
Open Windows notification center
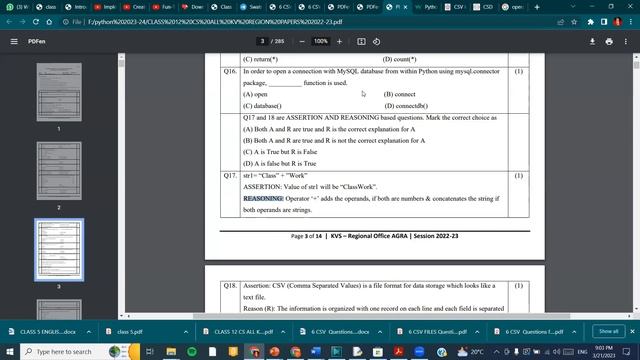627,351
